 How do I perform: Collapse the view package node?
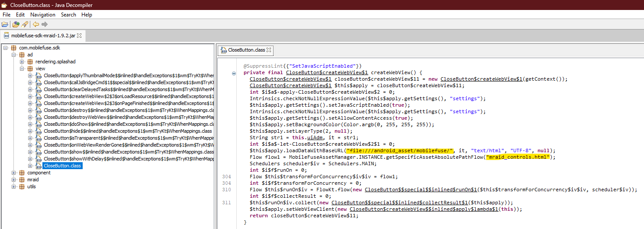22,69
